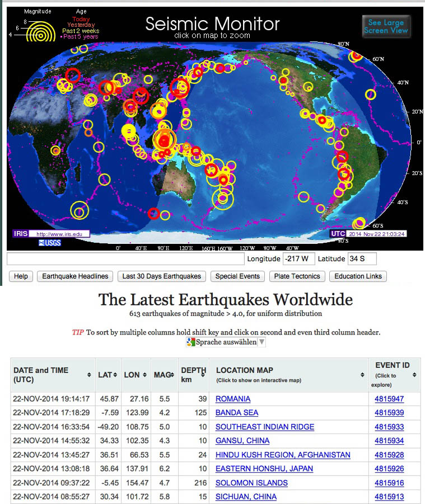This screenshot has width=425, height=504.
Task: Open the Sprache auswählen language dropdown
Action: click(x=226, y=342)
